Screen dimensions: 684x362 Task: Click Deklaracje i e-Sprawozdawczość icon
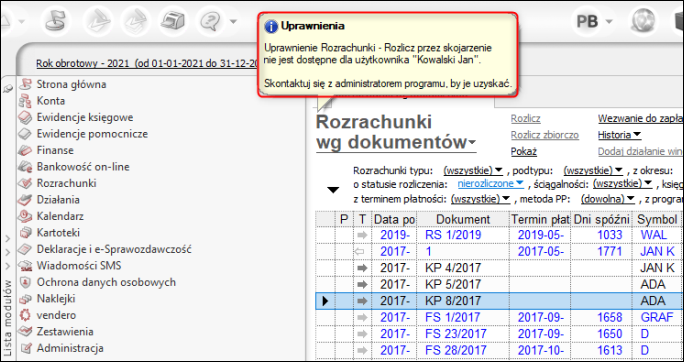pyautogui.click(x=25, y=249)
